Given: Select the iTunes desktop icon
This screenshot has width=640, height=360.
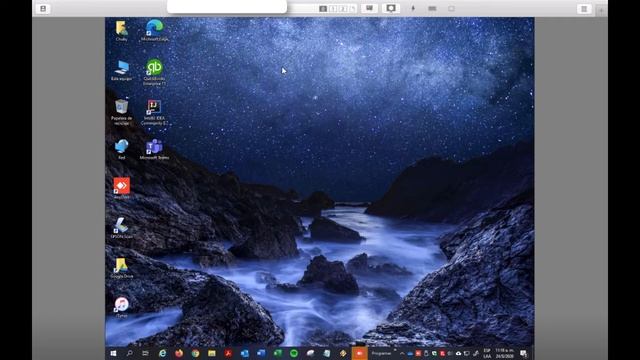Looking at the screenshot, I should [122, 307].
